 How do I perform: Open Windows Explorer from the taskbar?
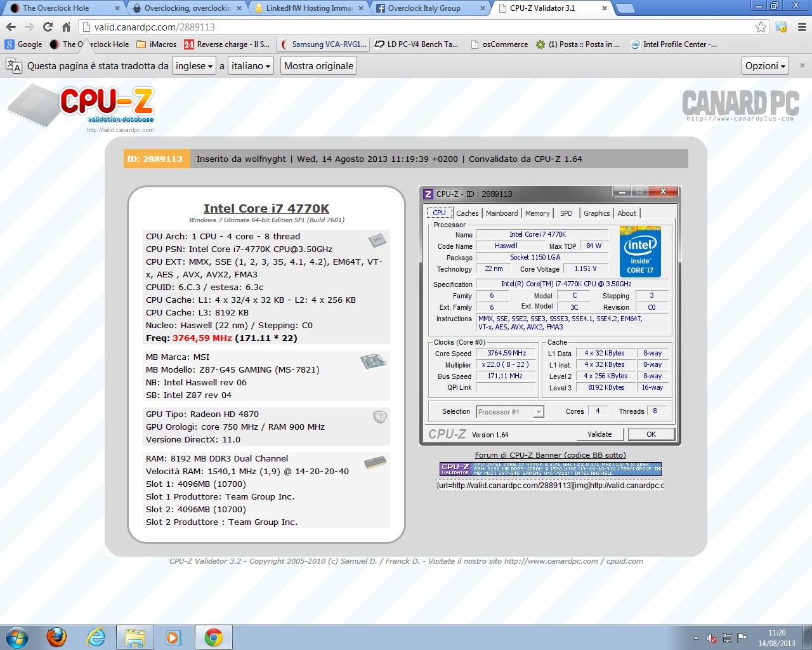[x=135, y=637]
